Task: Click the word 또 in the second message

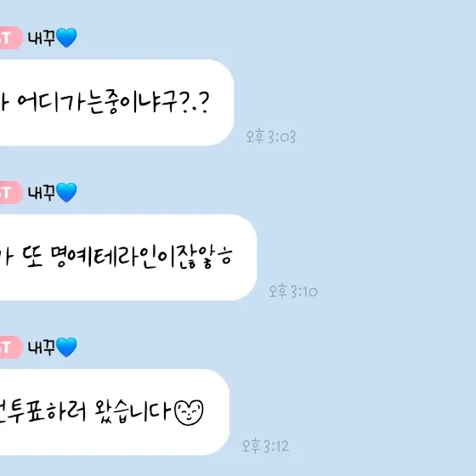Action: click(33, 256)
